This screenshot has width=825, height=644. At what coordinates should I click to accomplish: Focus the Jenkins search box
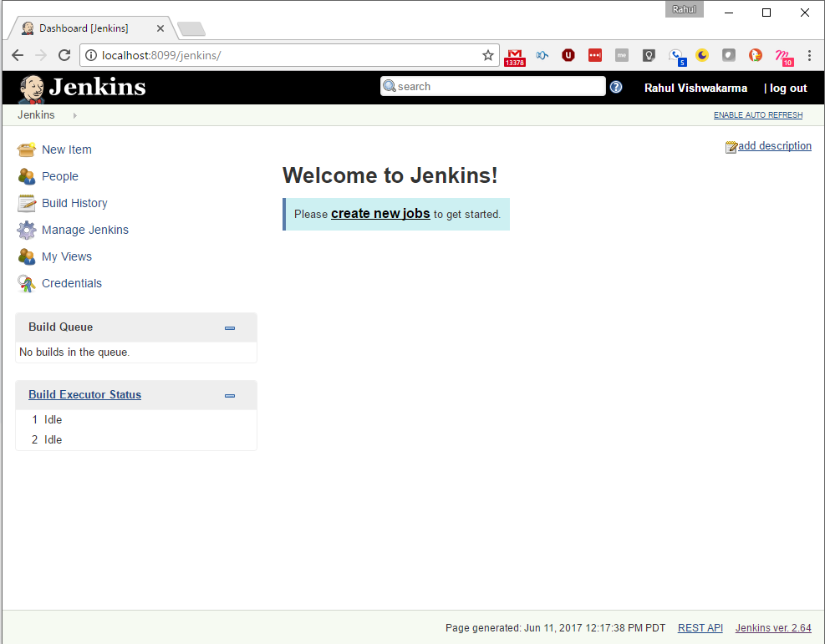(x=498, y=86)
